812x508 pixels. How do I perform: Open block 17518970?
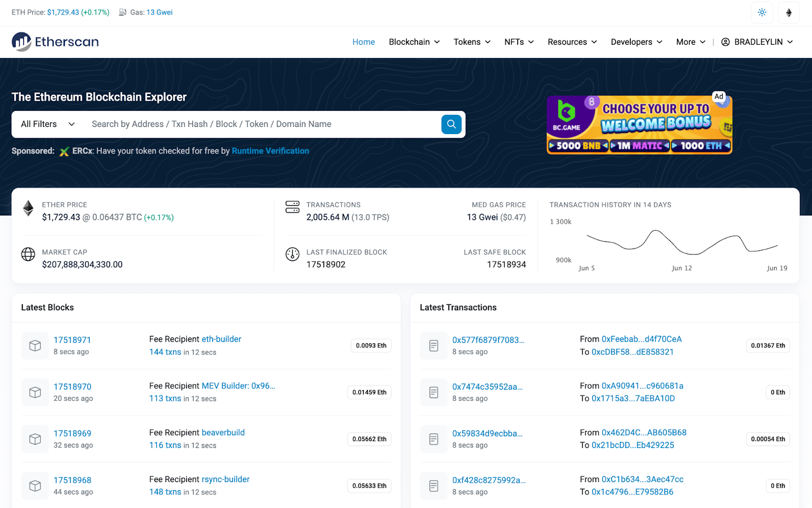point(73,387)
